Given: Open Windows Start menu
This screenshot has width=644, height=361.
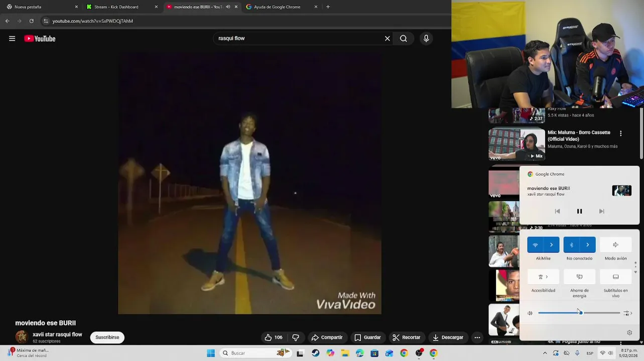Looking at the screenshot, I should 211,353.
